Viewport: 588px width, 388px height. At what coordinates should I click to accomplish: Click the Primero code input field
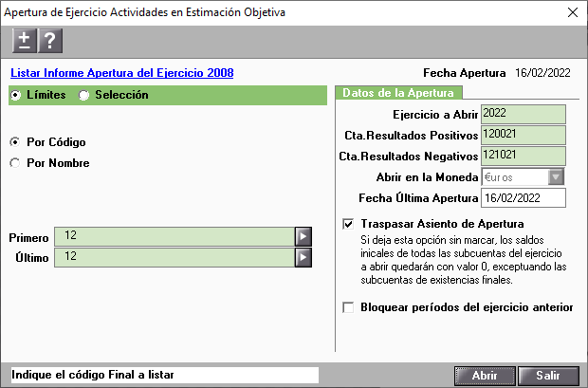pyautogui.click(x=175, y=236)
